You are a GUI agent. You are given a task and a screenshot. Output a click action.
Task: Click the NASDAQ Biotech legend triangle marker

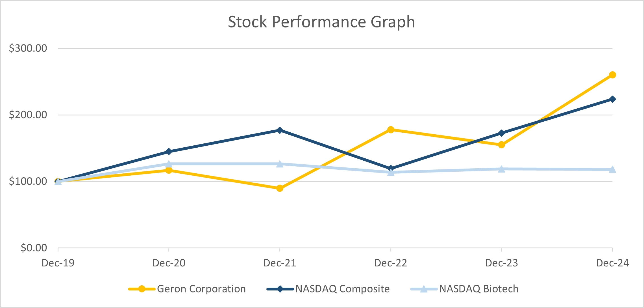423,289
